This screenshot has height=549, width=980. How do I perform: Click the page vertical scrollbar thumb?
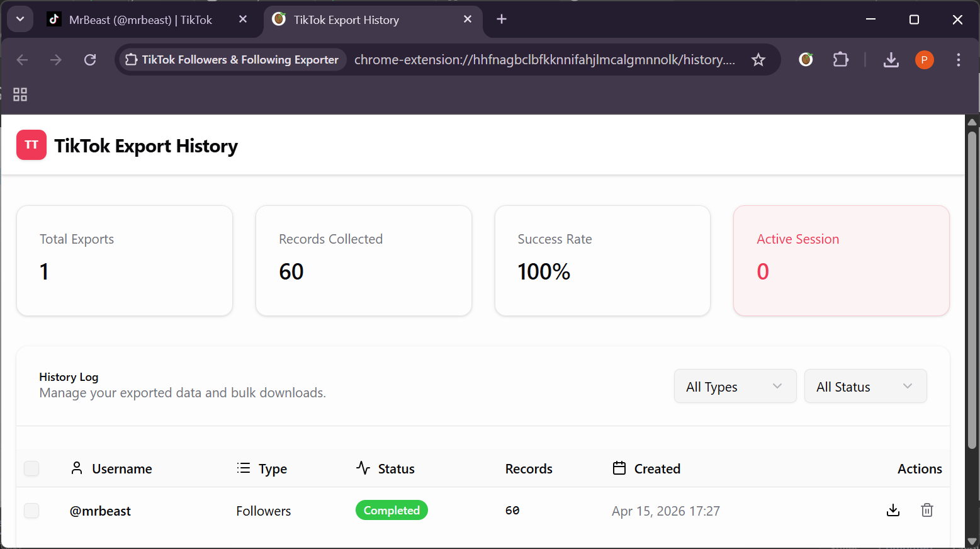(972, 290)
